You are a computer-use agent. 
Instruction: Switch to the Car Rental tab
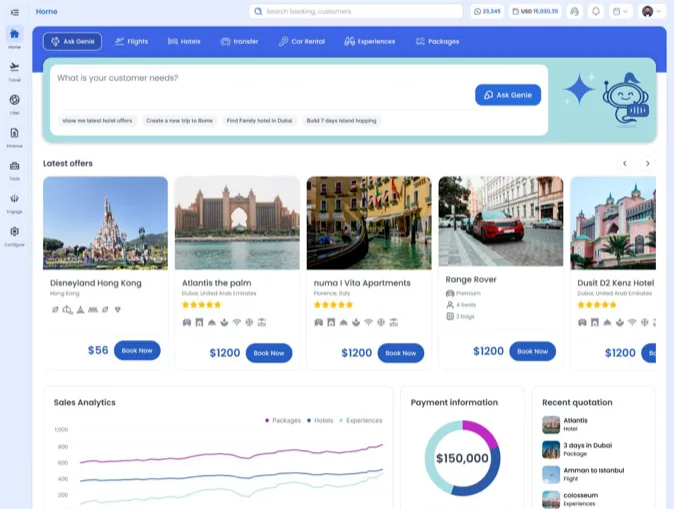point(301,42)
